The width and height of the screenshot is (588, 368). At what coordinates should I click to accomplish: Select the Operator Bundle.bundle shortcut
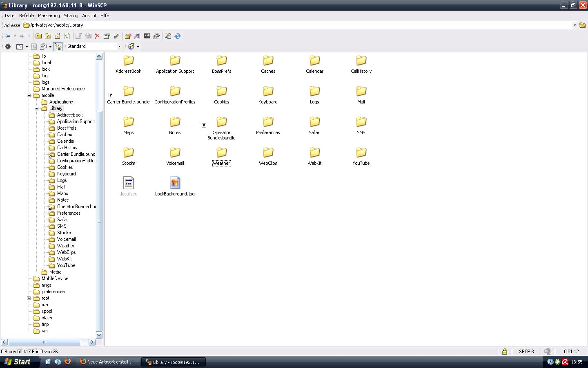[221, 128]
